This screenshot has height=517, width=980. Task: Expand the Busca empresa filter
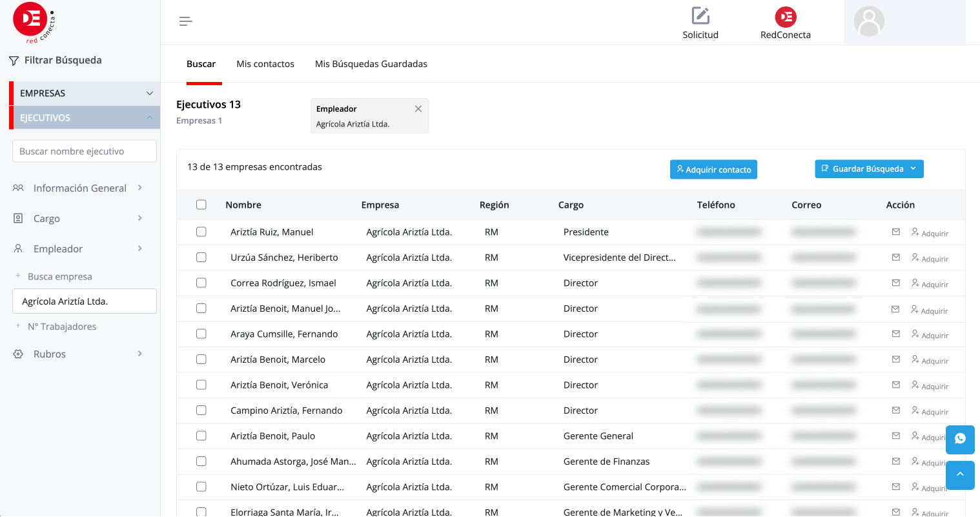tap(60, 276)
